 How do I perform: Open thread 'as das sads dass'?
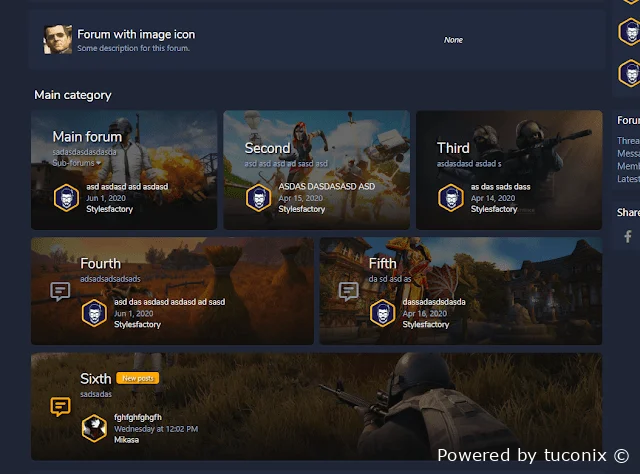coord(500,187)
